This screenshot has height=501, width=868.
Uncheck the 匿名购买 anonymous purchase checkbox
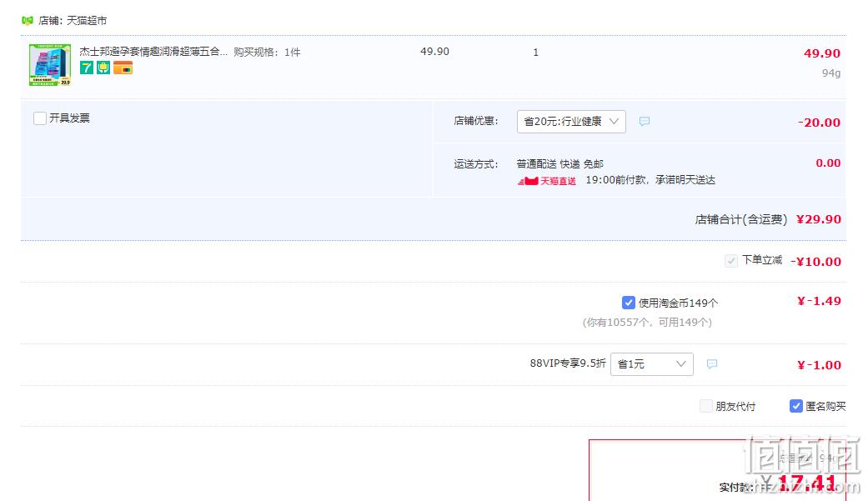[796, 406]
